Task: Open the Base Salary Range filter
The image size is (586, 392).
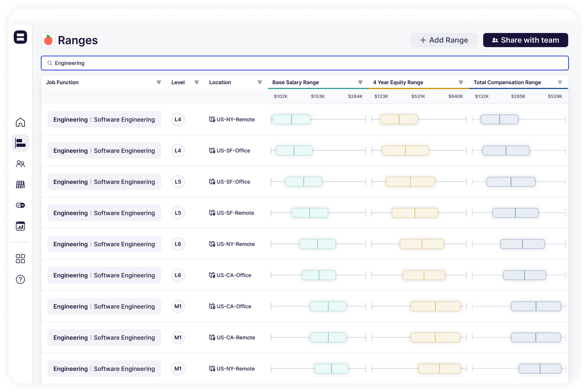Action: [360, 82]
